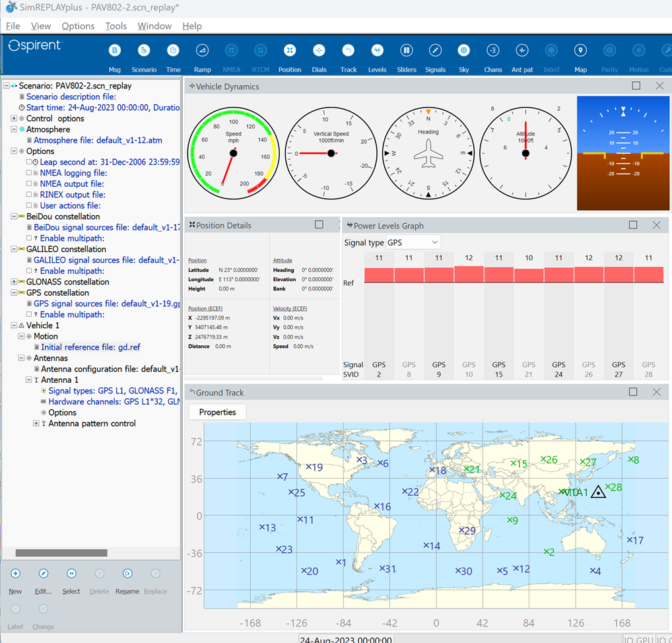Collapse the Atmosphere node
The image size is (672, 643).
14,129
